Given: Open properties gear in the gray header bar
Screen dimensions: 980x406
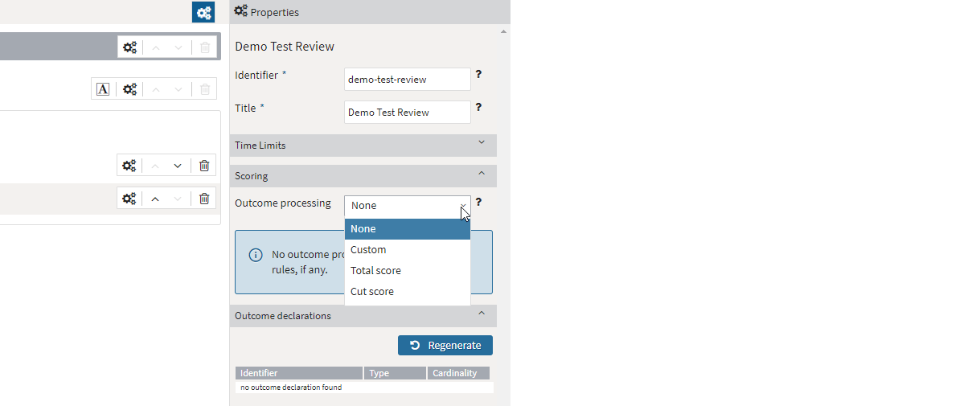Looking at the screenshot, I should [129, 47].
